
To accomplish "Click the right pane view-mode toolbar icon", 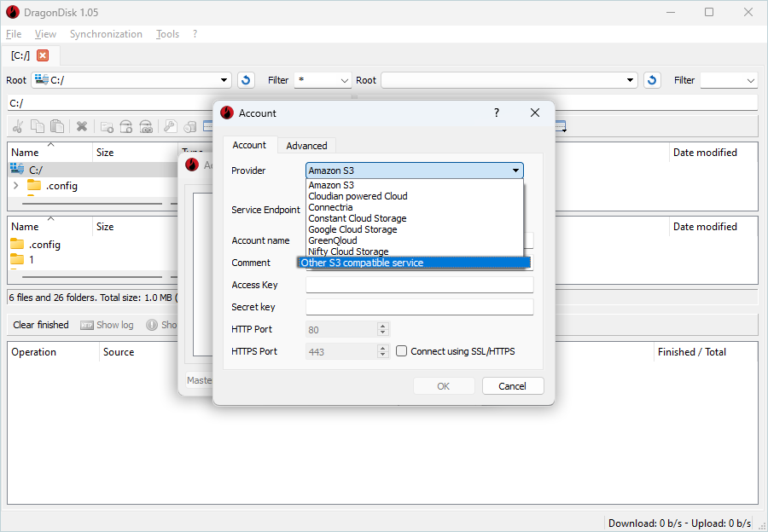I will [561, 127].
